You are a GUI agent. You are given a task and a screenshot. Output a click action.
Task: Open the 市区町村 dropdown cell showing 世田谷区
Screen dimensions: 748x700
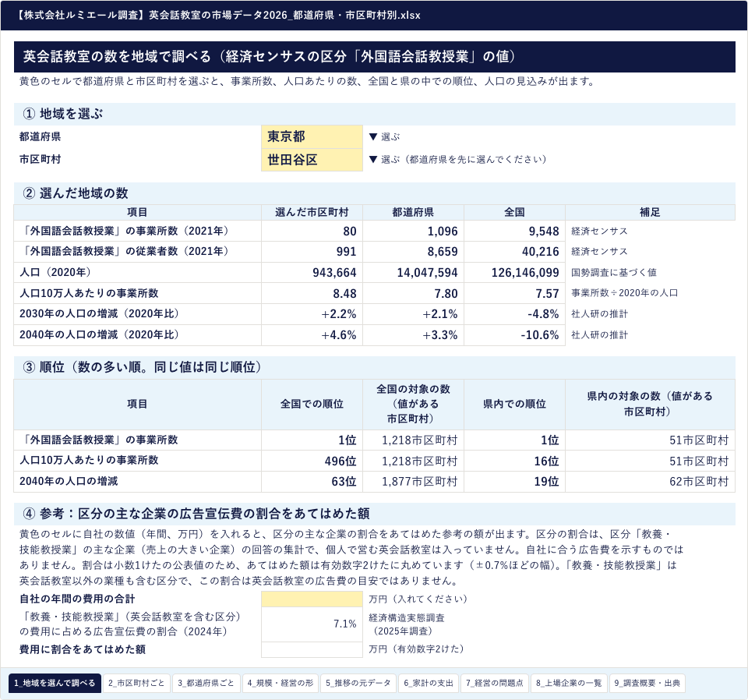click(x=312, y=160)
